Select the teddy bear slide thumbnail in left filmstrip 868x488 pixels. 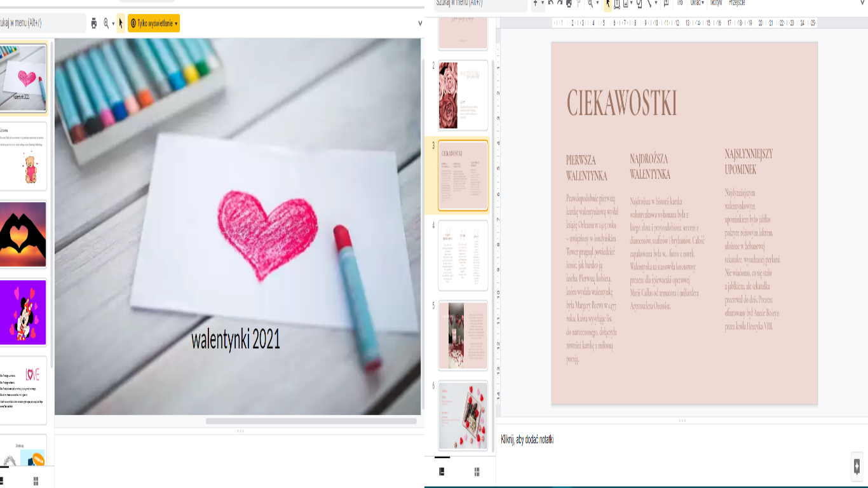pyautogui.click(x=23, y=156)
